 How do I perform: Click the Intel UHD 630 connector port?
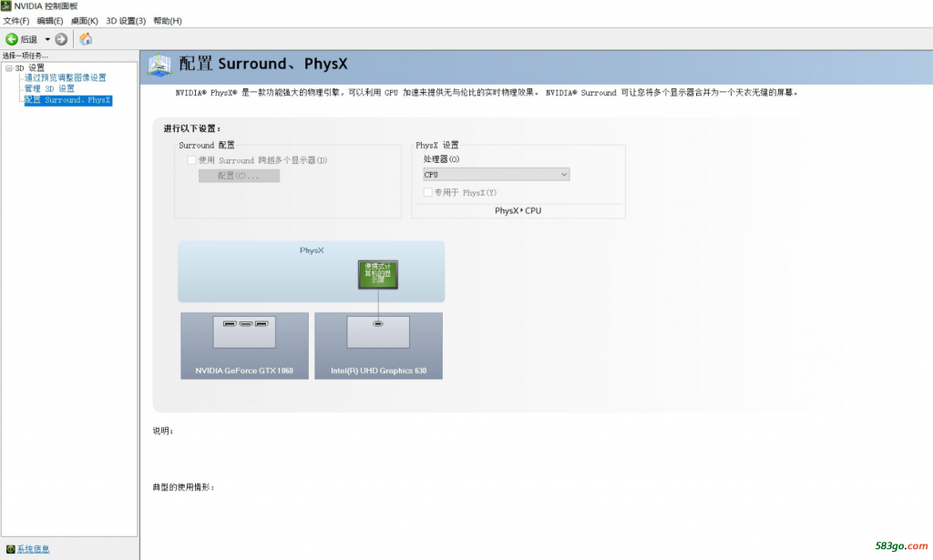coord(378,324)
